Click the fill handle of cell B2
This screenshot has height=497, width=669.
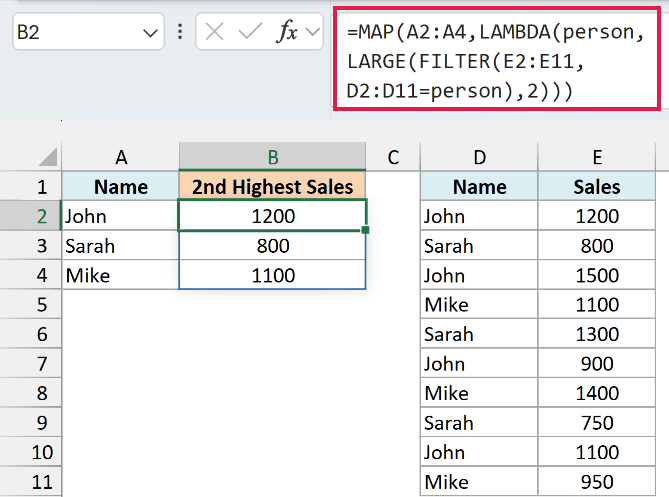point(365,230)
